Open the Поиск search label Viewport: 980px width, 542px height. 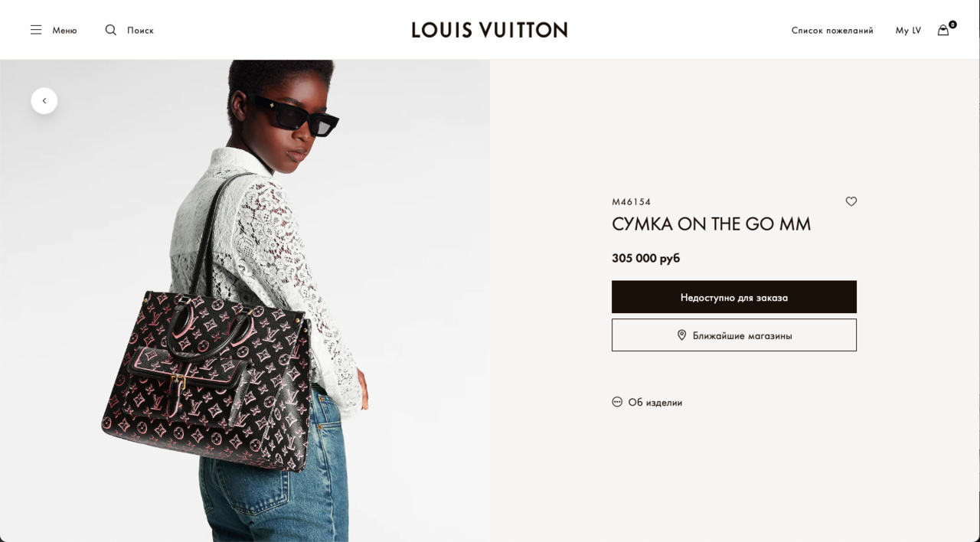tap(140, 31)
